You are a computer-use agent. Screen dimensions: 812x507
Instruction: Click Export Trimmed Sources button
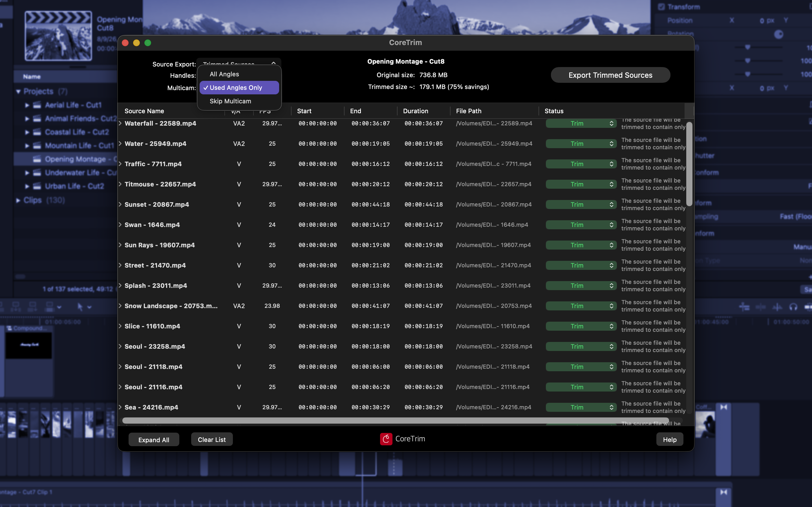click(x=610, y=75)
